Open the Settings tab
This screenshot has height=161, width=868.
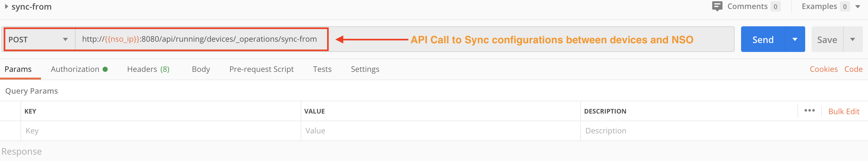pyautogui.click(x=365, y=69)
